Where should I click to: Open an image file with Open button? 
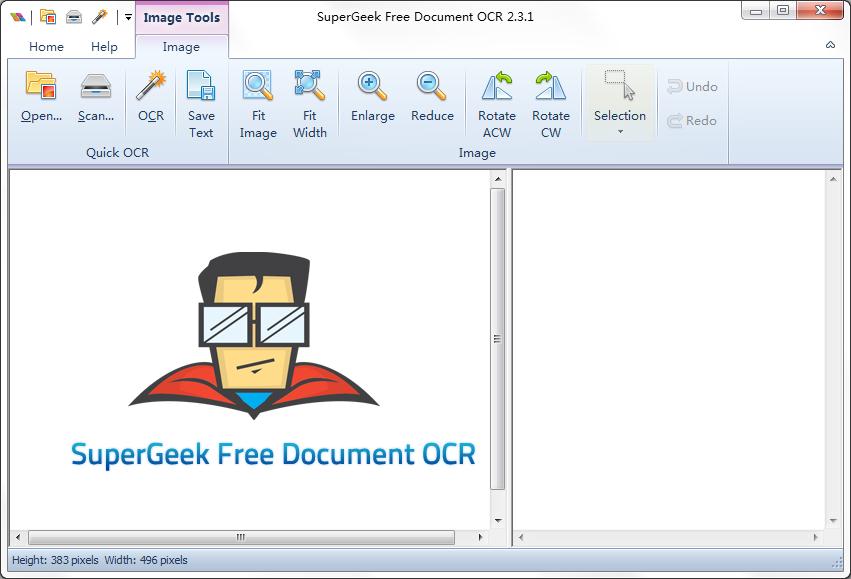41,98
